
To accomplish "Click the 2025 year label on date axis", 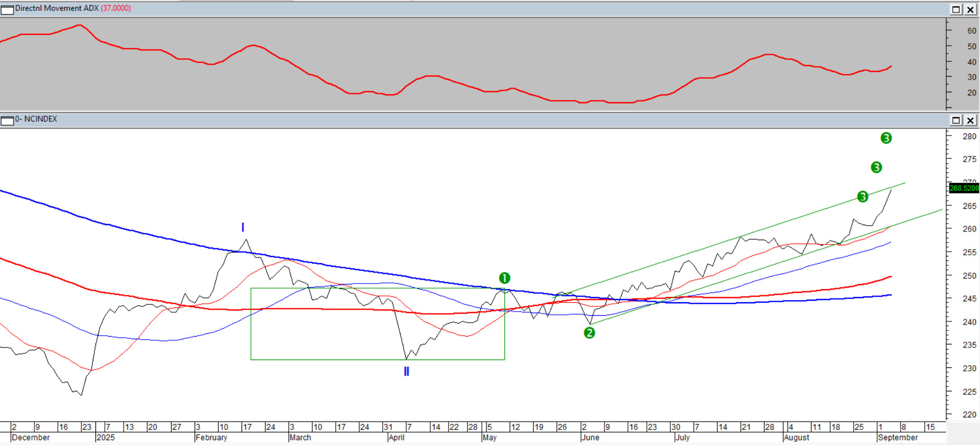I will 106,438.
